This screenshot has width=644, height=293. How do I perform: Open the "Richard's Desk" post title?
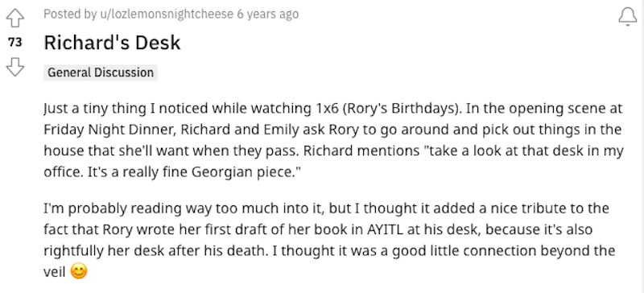pyautogui.click(x=112, y=43)
